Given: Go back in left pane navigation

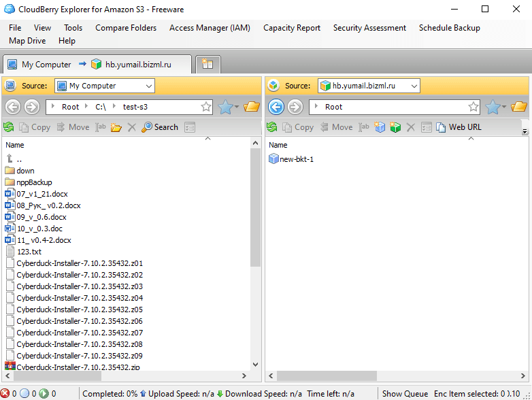Looking at the screenshot, I should click(13, 107).
